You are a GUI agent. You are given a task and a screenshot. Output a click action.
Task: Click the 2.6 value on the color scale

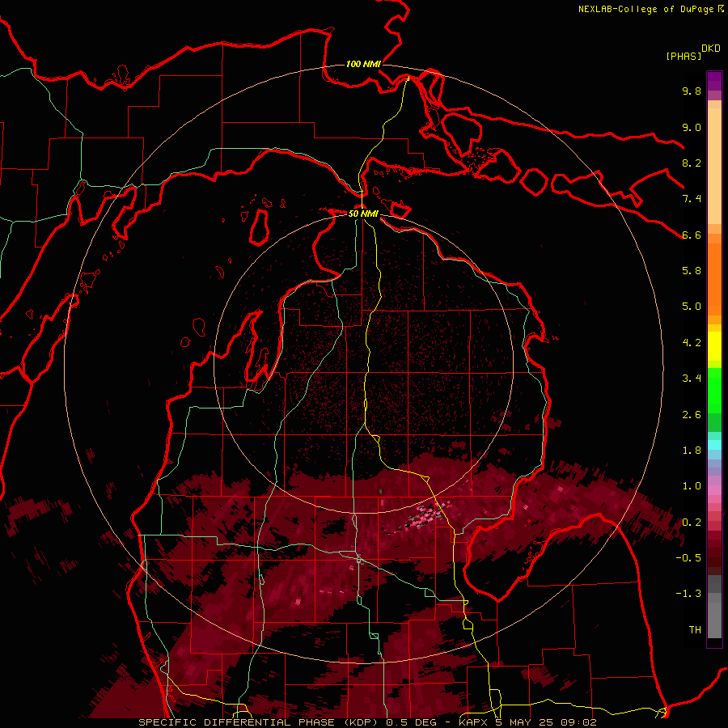[x=692, y=415]
